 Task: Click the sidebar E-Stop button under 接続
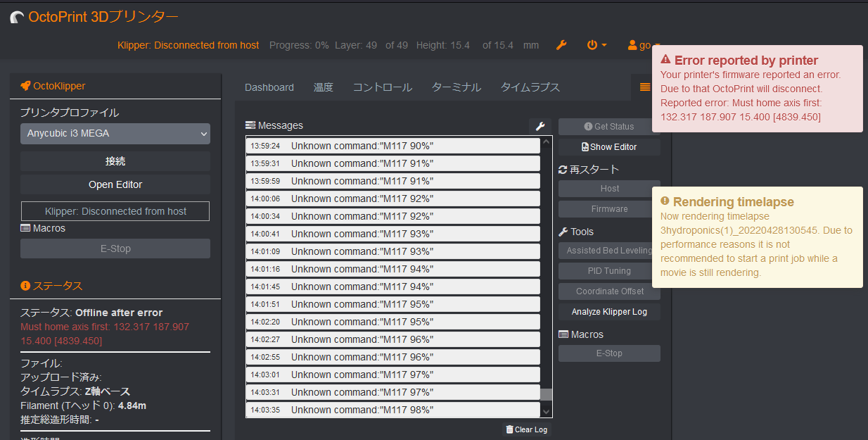pos(115,249)
